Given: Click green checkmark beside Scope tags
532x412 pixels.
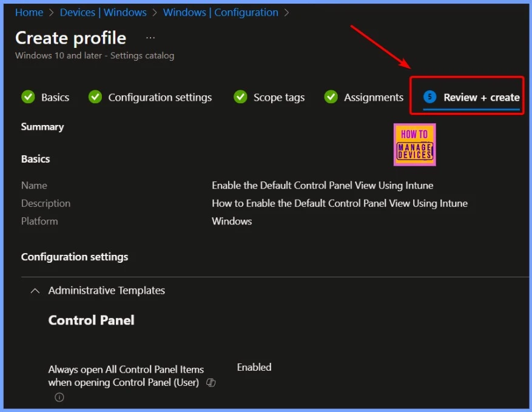Looking at the screenshot, I should coord(240,96).
